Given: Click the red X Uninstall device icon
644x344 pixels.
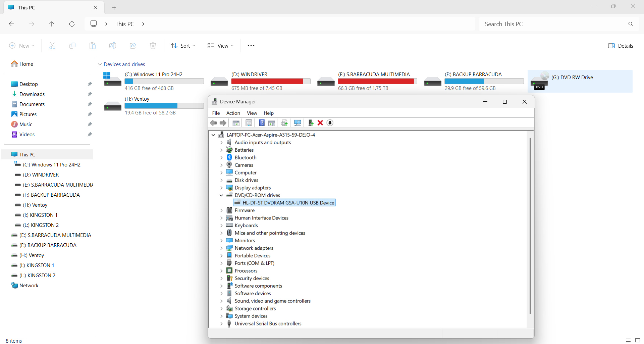Looking at the screenshot, I should pos(320,123).
